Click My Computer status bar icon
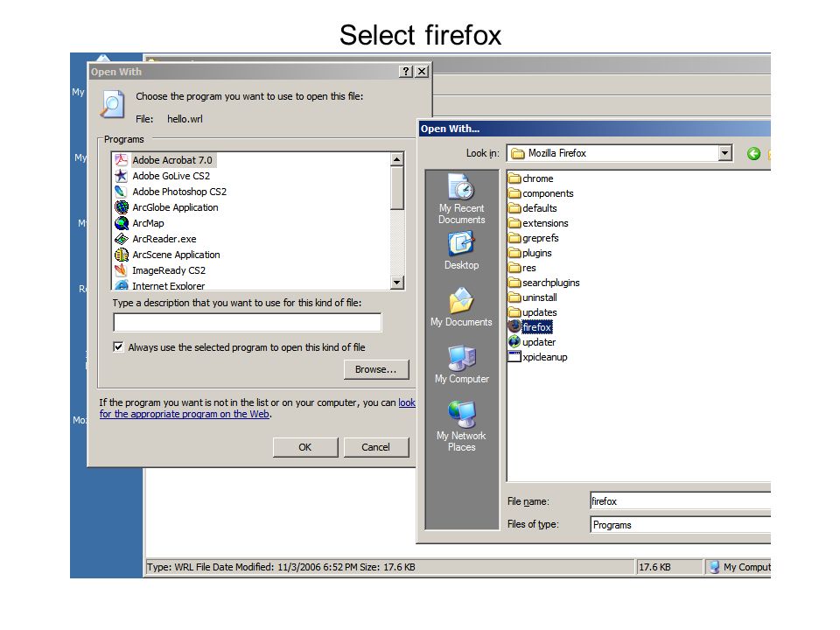 coord(714,567)
